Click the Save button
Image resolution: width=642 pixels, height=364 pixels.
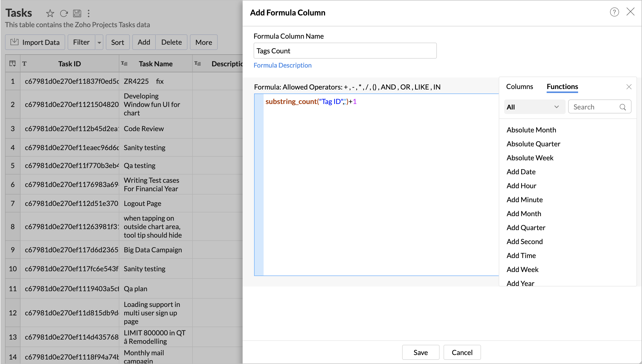pos(421,352)
